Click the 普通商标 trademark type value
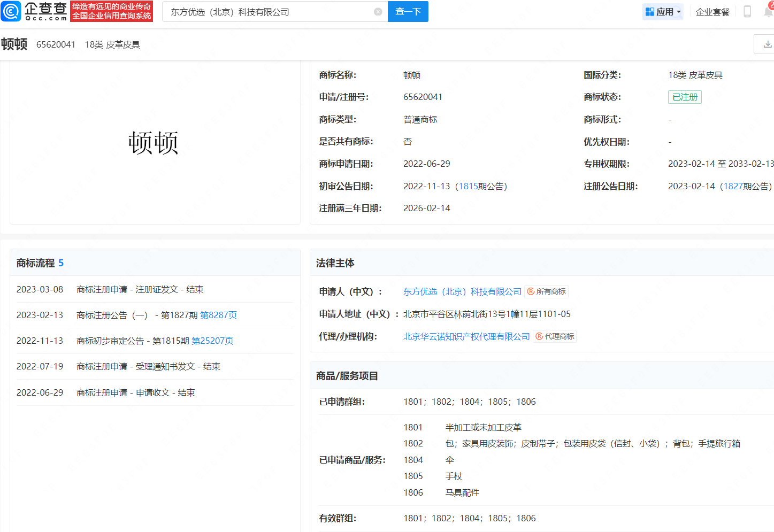Image resolution: width=774 pixels, height=532 pixels. pyautogui.click(x=420, y=119)
